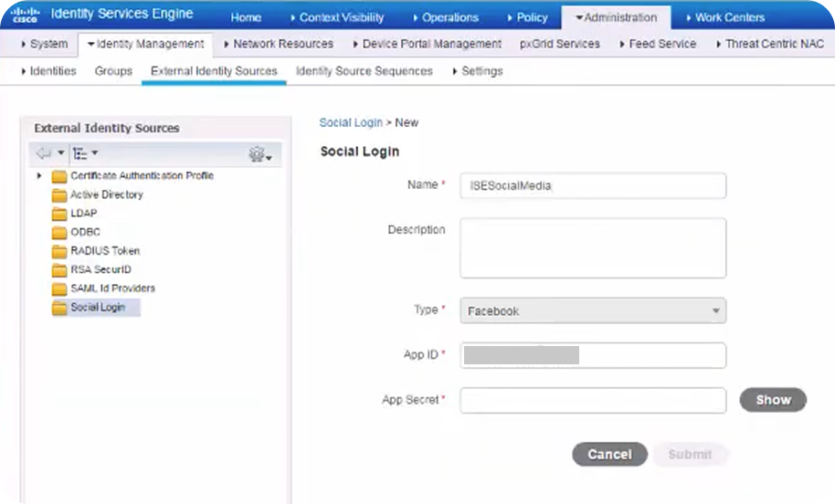The width and height of the screenshot is (835, 504).
Task: Expand the System submenu
Action: point(44,44)
